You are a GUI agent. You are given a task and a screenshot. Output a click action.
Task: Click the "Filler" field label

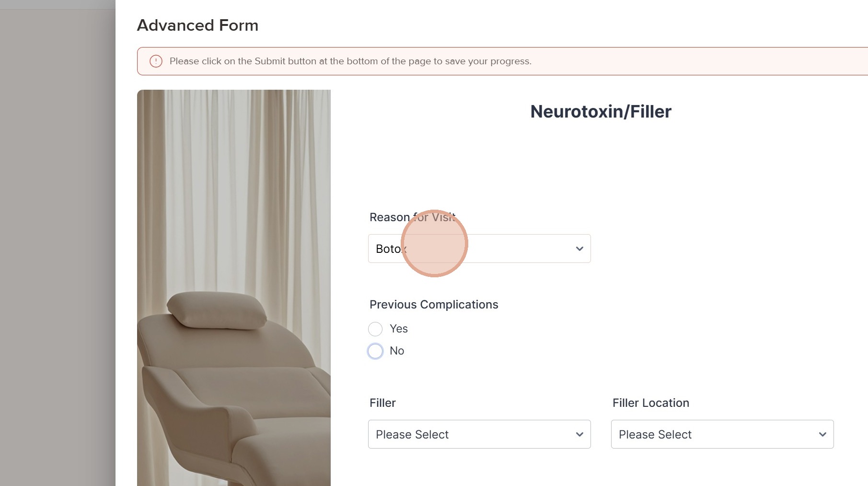[382, 403]
